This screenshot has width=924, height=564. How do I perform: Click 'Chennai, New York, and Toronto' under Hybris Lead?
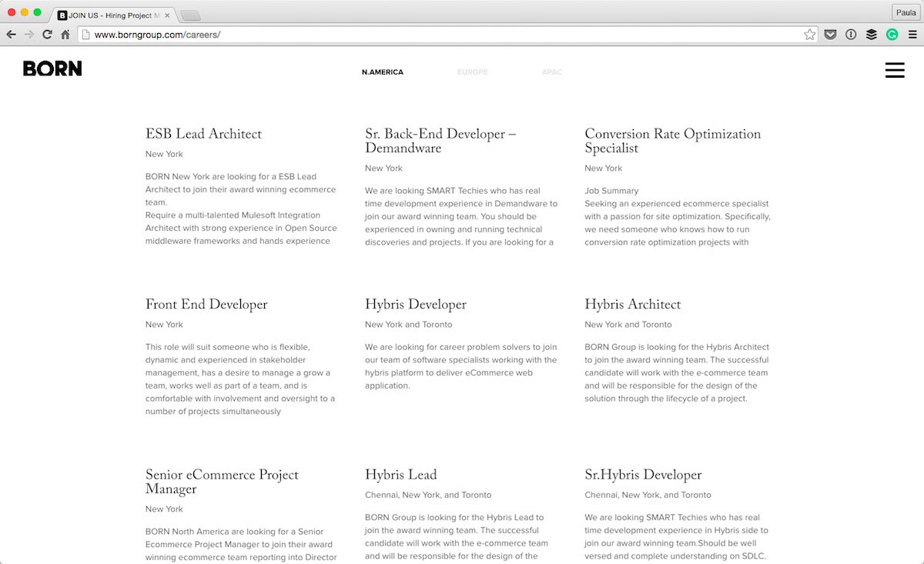[x=428, y=495]
